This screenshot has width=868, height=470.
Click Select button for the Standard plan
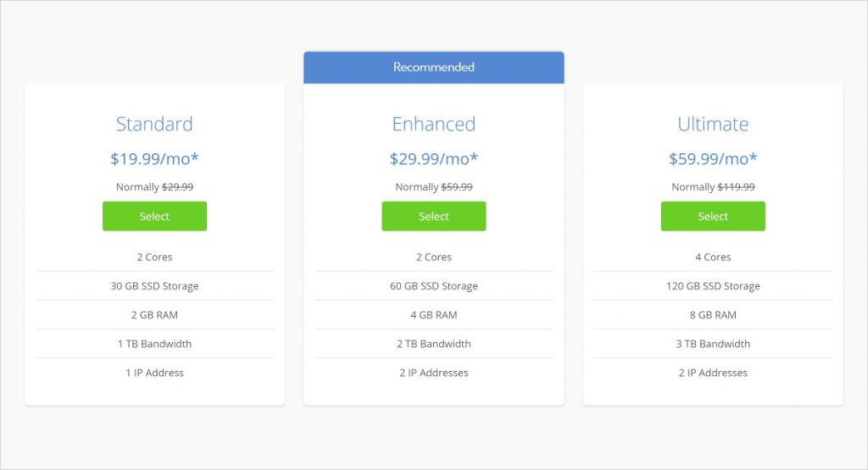[x=154, y=216]
